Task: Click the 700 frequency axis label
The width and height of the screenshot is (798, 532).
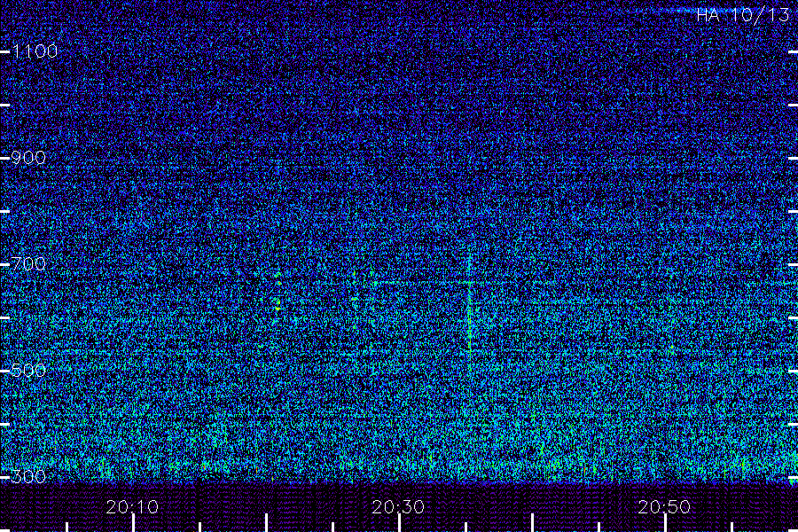Action: [x=28, y=264]
